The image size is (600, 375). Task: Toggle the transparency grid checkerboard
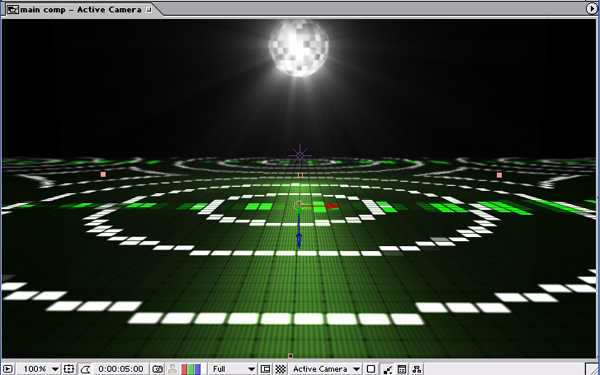[281, 369]
